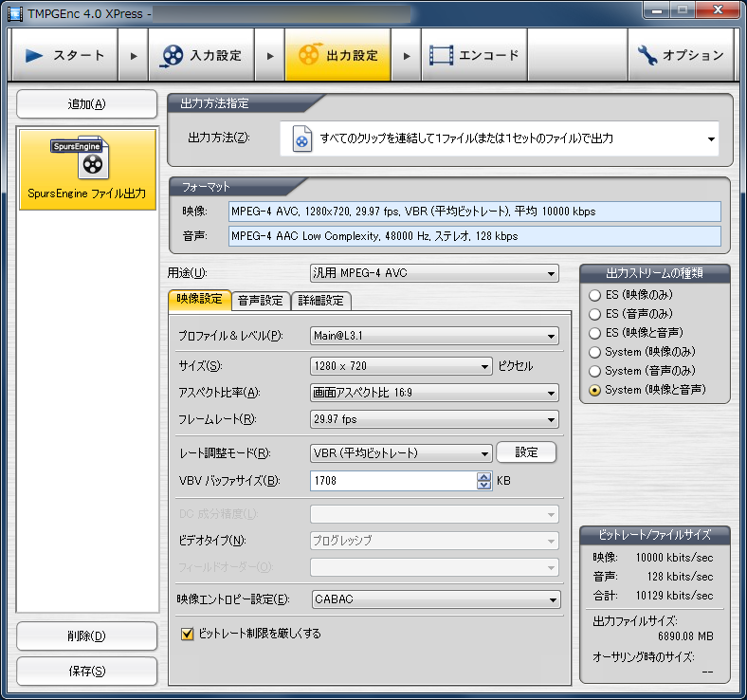
Task: Click VBV バッファサイズ value field
Action: (x=393, y=481)
